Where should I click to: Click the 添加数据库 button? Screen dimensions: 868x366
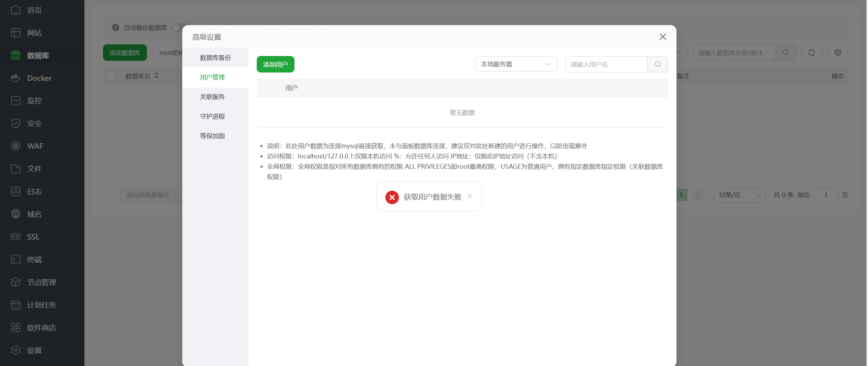tap(125, 53)
